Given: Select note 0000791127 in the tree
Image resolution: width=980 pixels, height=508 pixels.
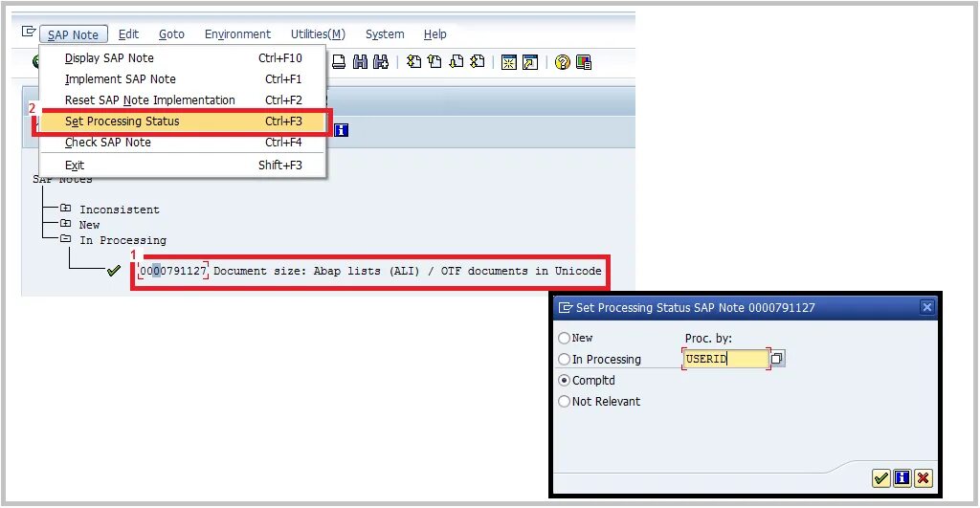Looking at the screenshot, I should (173, 271).
